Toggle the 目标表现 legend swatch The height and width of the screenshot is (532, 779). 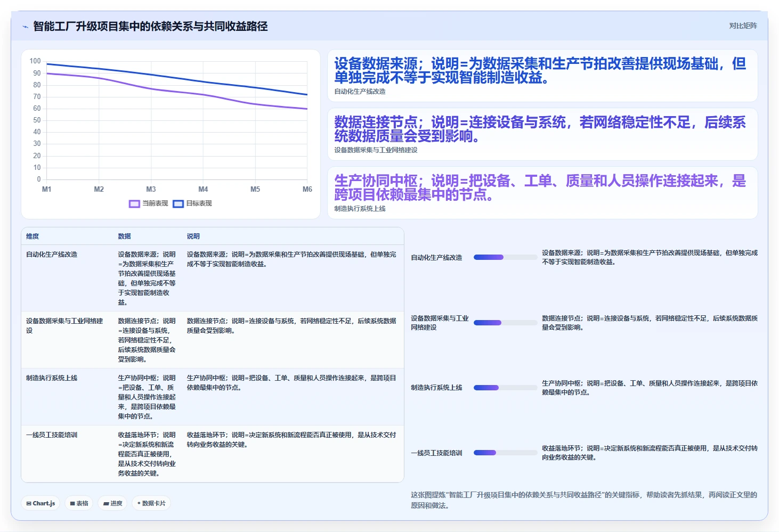pyautogui.click(x=178, y=203)
